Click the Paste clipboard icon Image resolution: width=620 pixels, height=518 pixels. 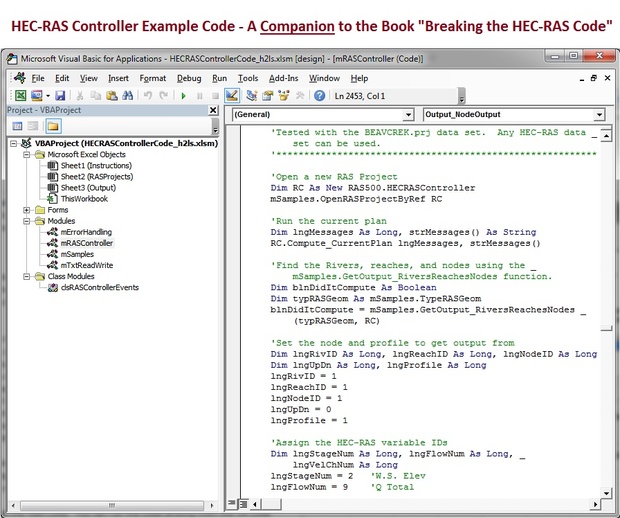(112, 95)
